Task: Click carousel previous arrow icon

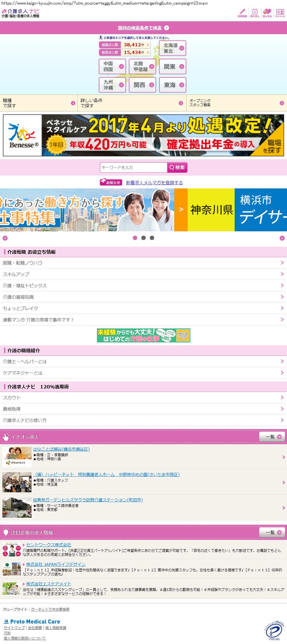Action: (5, 238)
